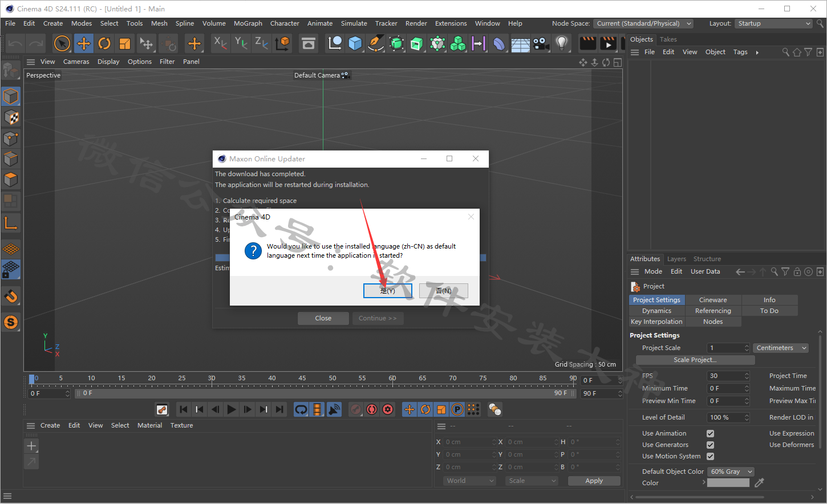The image size is (827, 504).
Task: Toggle Z-axis lock icon
Action: click(x=261, y=43)
